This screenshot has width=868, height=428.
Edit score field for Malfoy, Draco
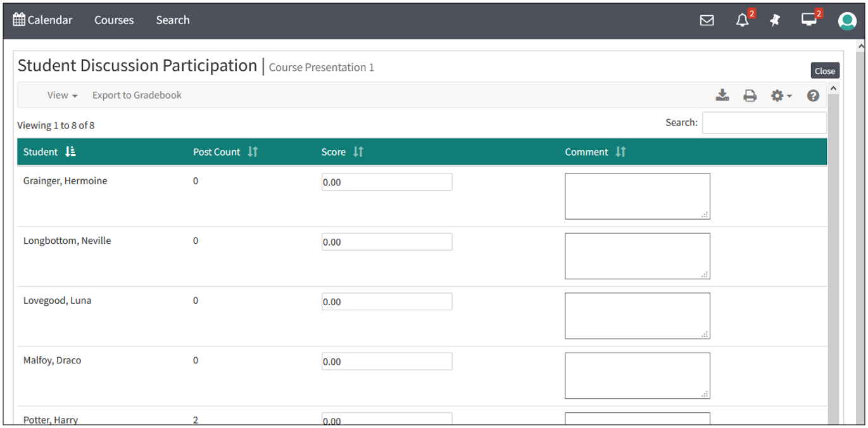tap(387, 362)
